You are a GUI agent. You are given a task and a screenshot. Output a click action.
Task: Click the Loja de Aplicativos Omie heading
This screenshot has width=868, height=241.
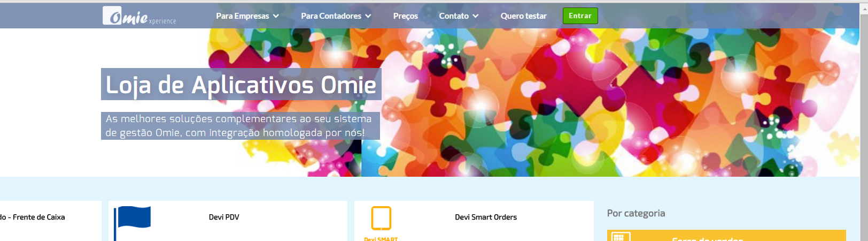coord(241,85)
